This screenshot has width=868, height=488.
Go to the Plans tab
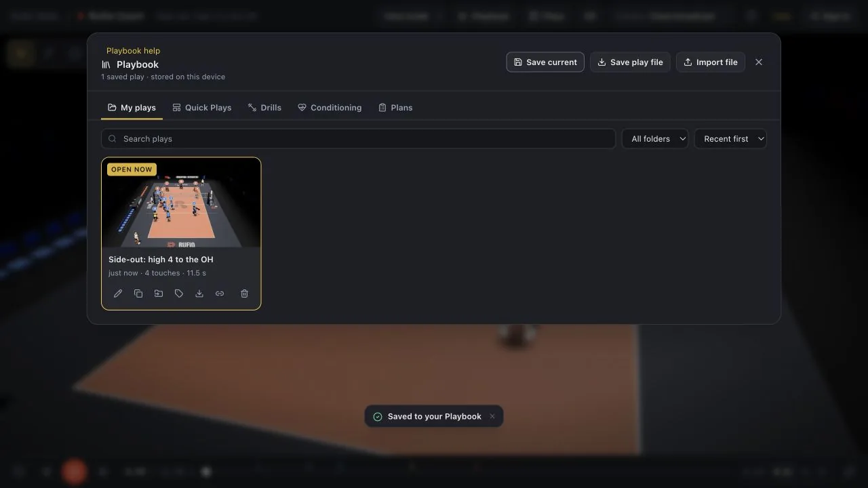(395, 108)
